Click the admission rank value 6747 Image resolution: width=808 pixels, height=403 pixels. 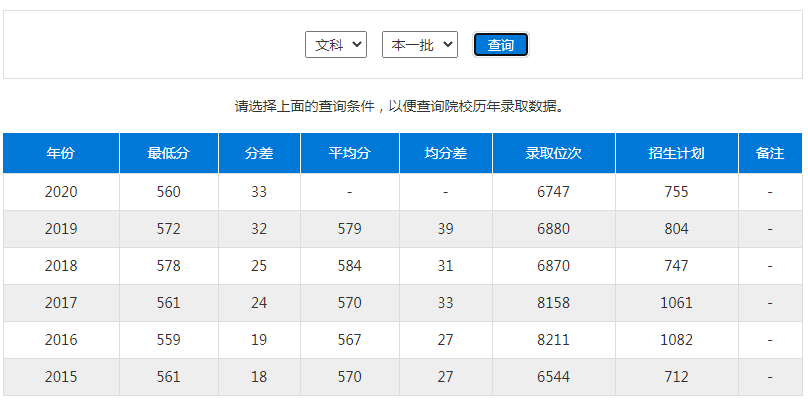click(x=553, y=191)
